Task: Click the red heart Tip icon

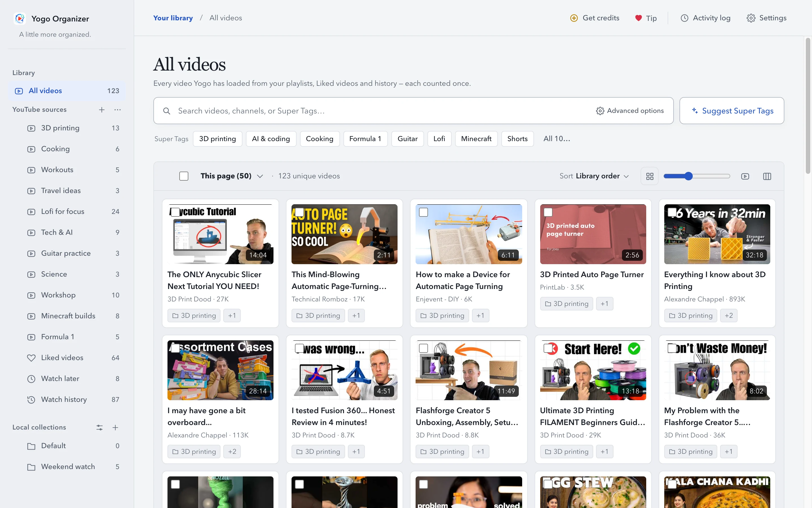Action: point(638,18)
